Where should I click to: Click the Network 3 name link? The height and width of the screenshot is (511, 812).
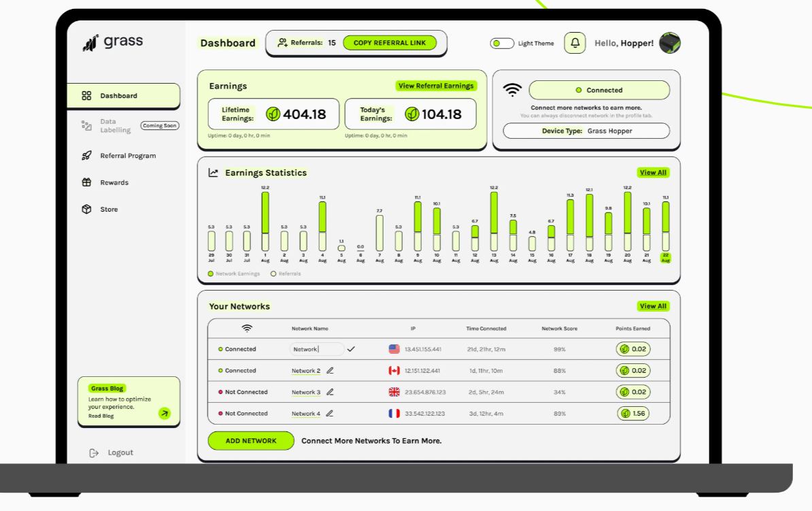[x=306, y=393]
